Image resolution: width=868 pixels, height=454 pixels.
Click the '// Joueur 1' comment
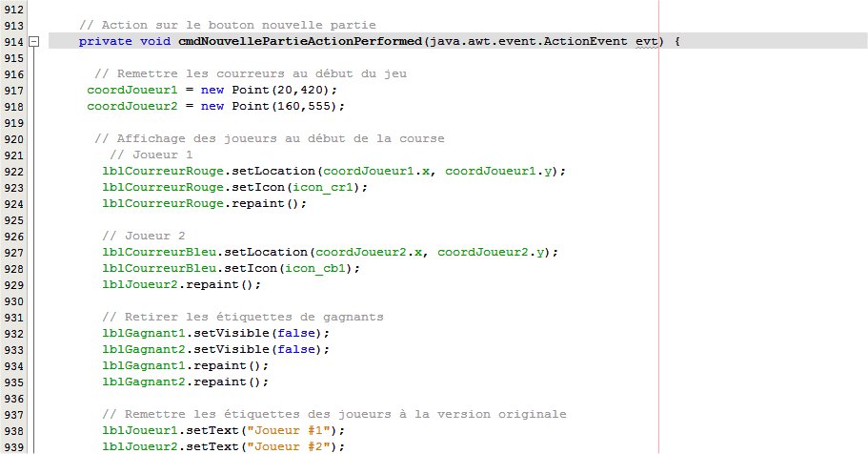[x=151, y=155]
